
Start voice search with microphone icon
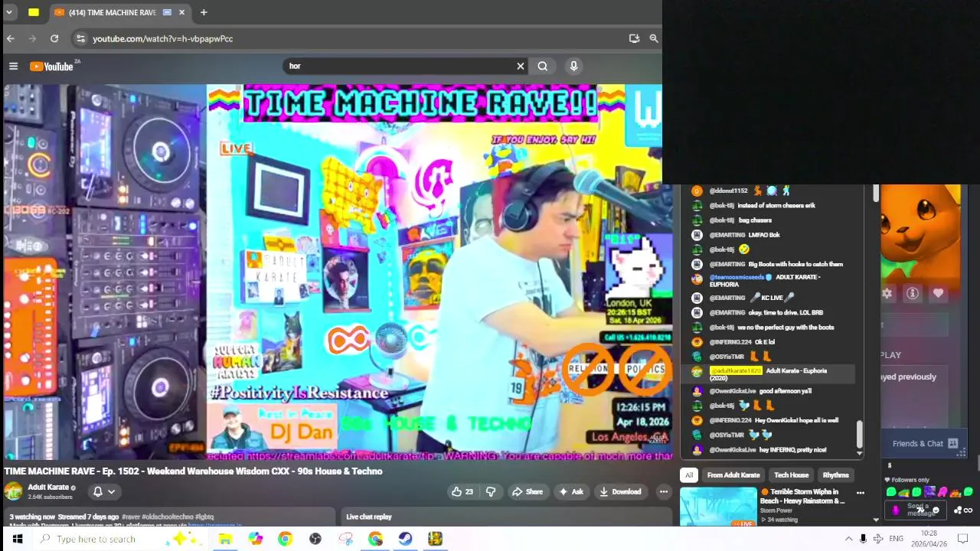573,66
